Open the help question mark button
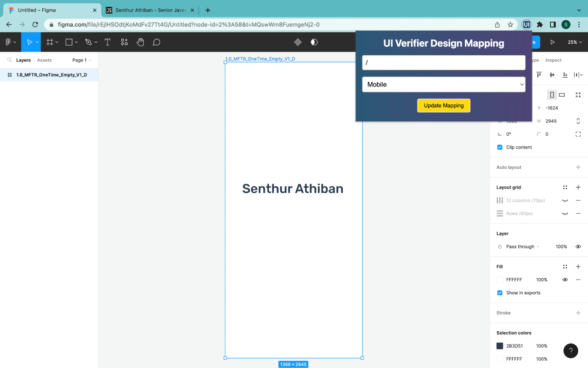Viewport: 588px width, 368px height. coord(571,351)
